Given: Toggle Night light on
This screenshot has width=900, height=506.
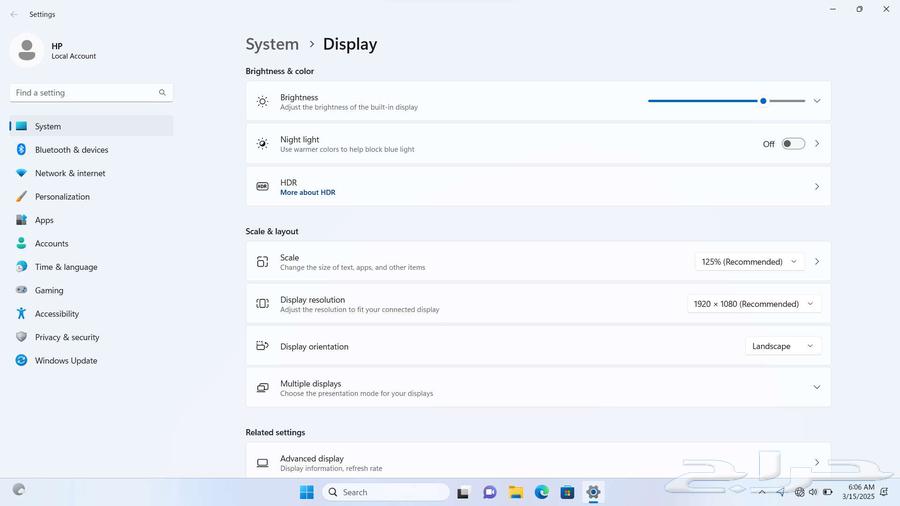Looking at the screenshot, I should 793,144.
